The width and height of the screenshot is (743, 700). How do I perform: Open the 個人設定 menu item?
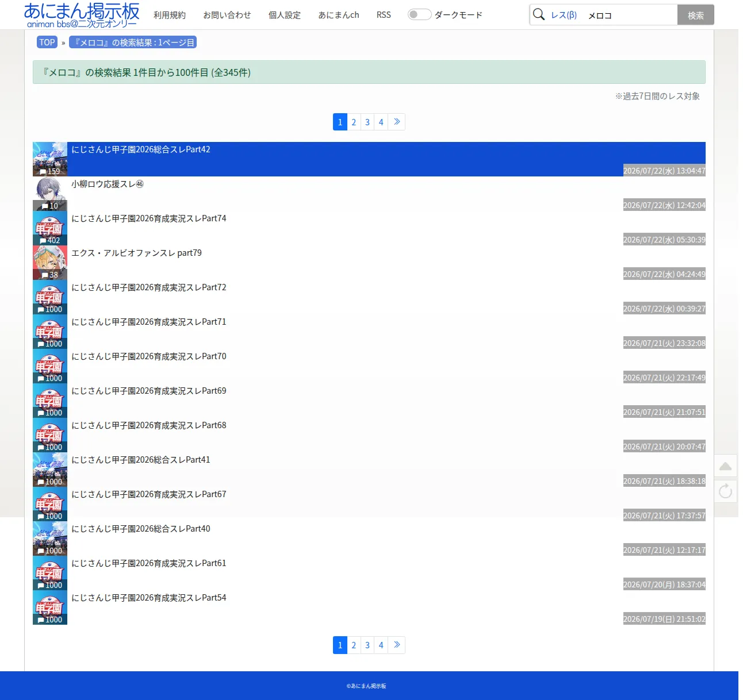pyautogui.click(x=285, y=15)
